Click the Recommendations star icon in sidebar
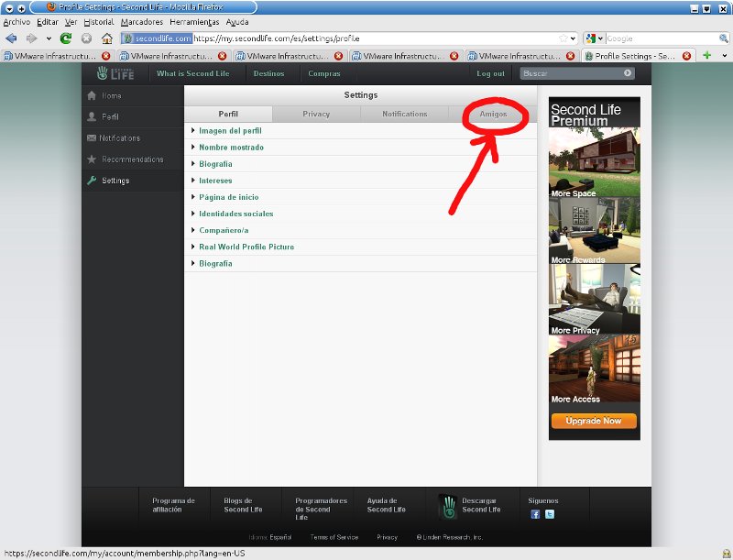This screenshot has width=733, height=560. point(92,159)
